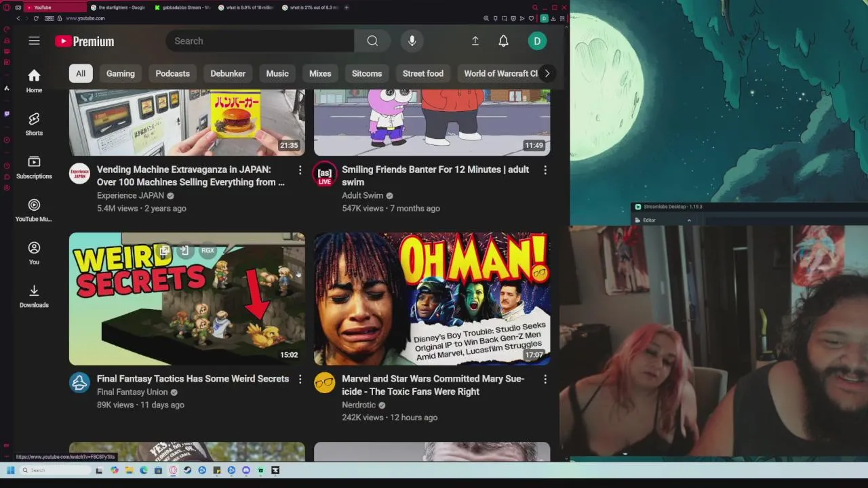Go to YouTube Premium home logo
This screenshot has width=868, height=488.
coord(85,41)
